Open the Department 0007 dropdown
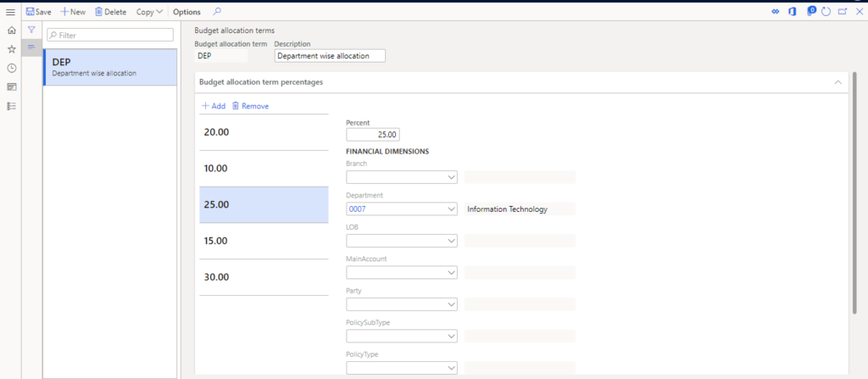 tap(449, 209)
